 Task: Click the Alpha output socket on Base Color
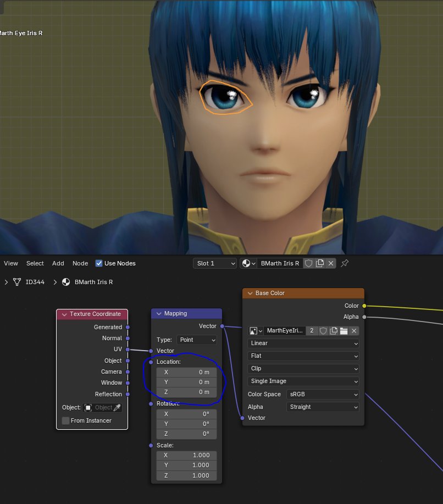(364, 317)
